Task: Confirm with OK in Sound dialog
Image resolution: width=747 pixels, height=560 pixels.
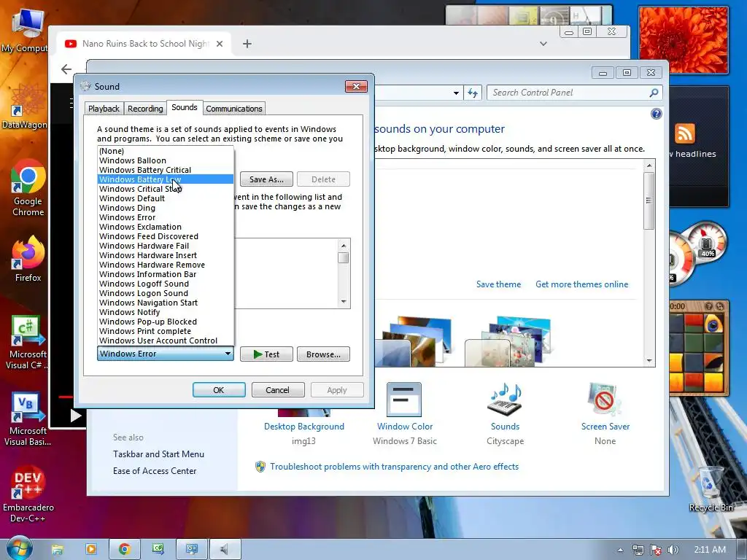Action: point(219,390)
